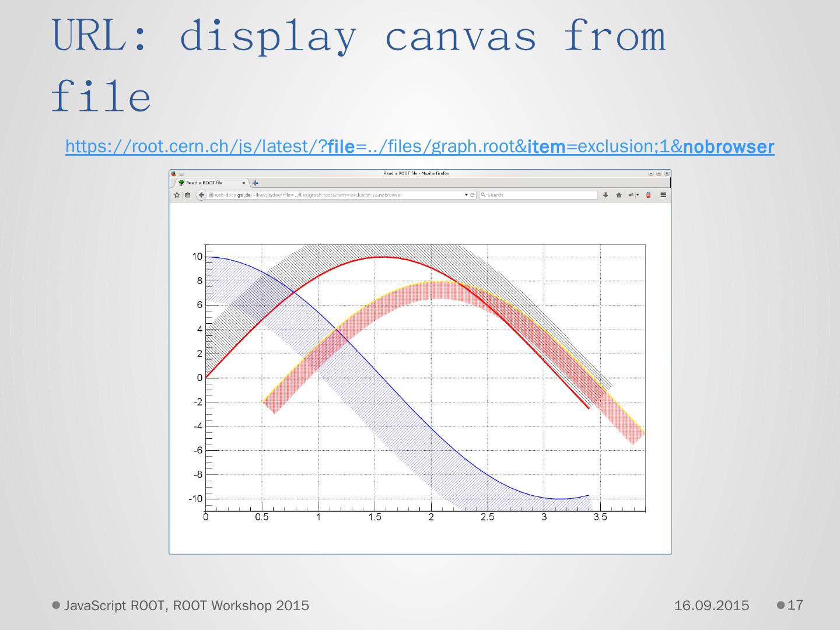Click the footer 'JavaScript ROOT, ROOT Workshop 2015'
The width and height of the screenshot is (840, 630).
pos(186,605)
